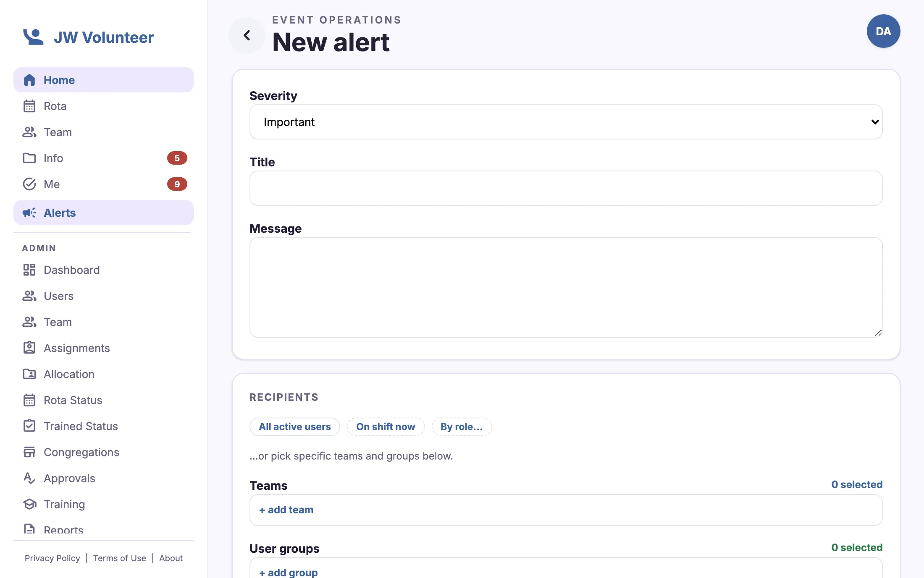Screen dimensions: 924x578
Task: Open the admin Dashboard menu item
Action: tap(104, 270)
